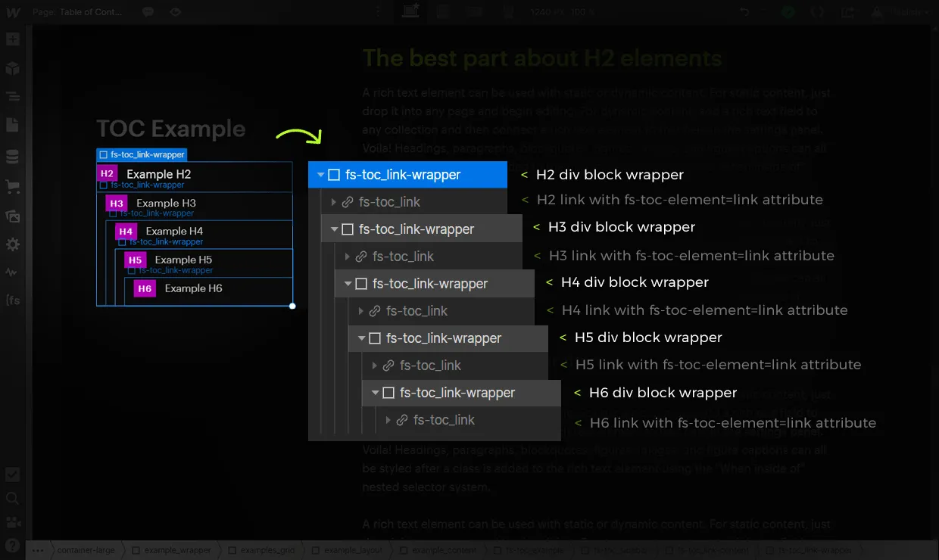Select fs-toc_link label in H5 link row
This screenshot has height=560, width=939.
tap(430, 366)
